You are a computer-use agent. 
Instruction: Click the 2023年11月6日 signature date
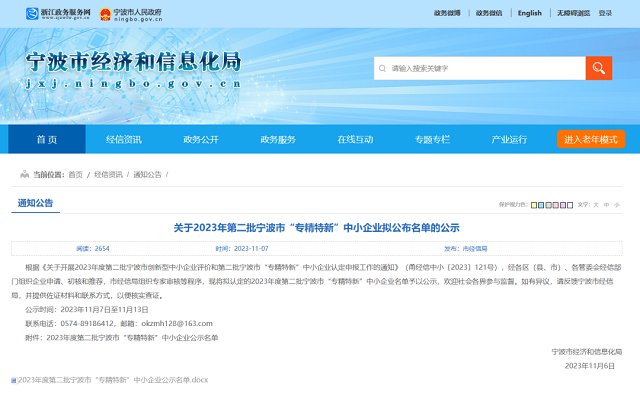589,366
